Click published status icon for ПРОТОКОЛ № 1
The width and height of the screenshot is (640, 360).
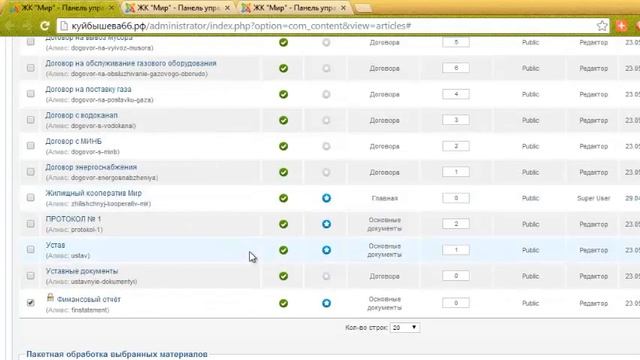(x=283, y=224)
